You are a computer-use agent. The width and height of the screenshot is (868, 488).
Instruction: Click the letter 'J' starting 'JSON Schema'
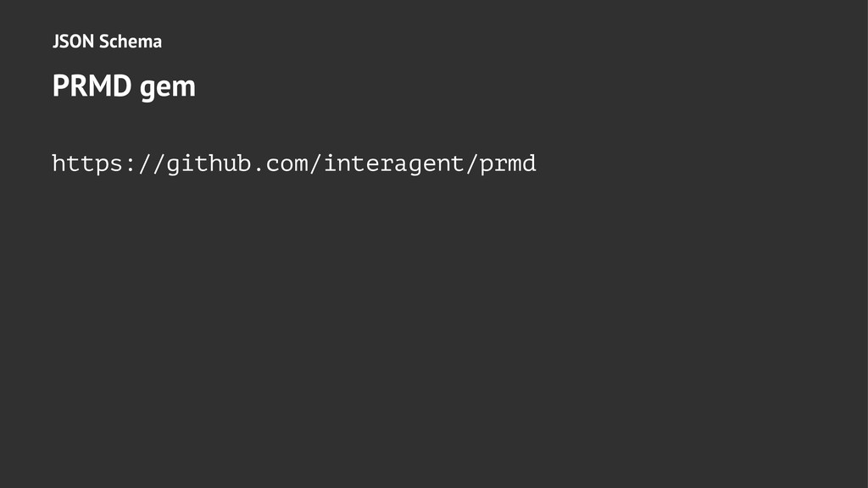point(56,41)
